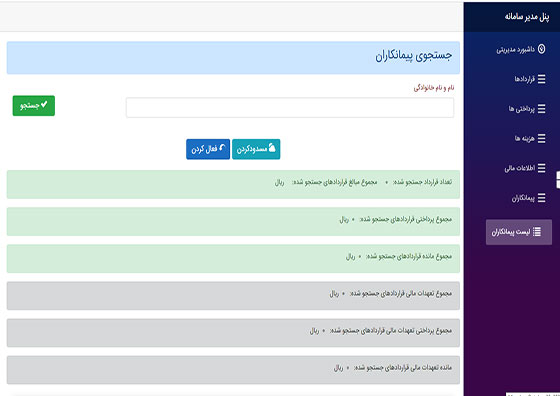Click مانده تعهدات مالی قراردادهای text
Viewport: 560px width, 396px height.
pos(403,367)
